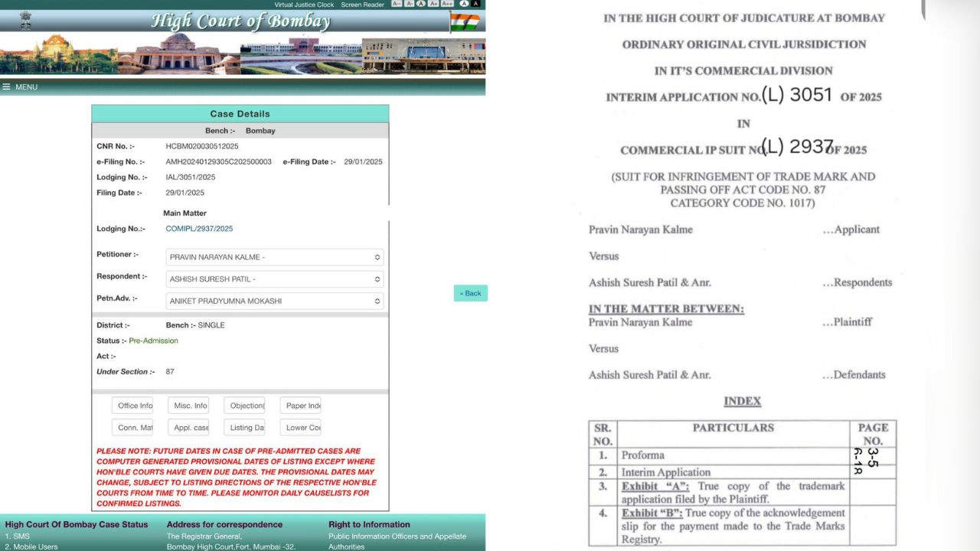Open the hamburger MENU icon

6,86
